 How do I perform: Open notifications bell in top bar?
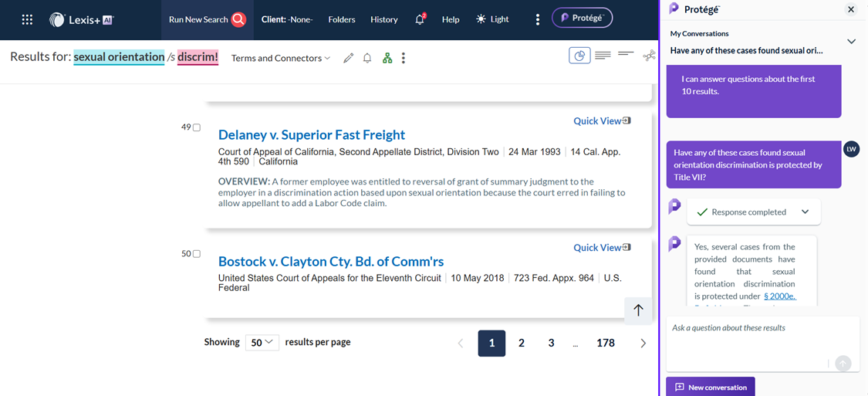(420, 19)
